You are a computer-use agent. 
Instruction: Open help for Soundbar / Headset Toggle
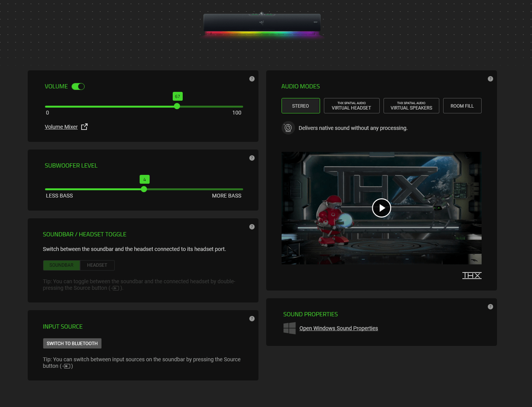point(252,227)
